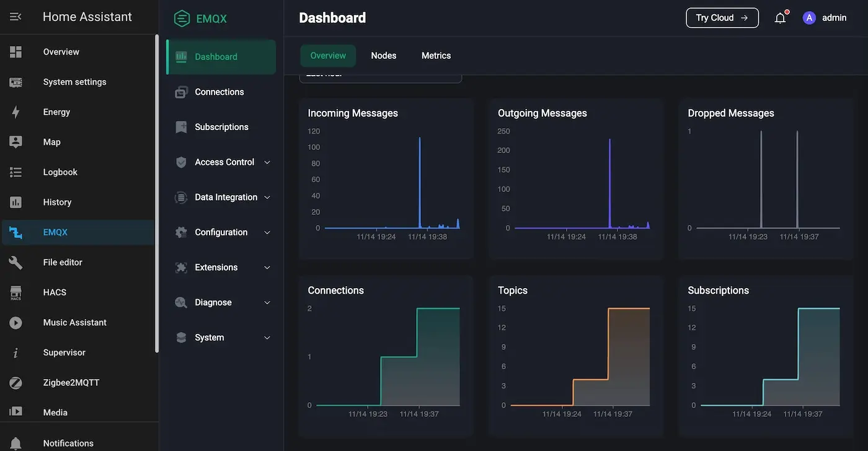This screenshot has width=868, height=451.
Task: Open alerts with the top bell icon
Action: point(781,18)
